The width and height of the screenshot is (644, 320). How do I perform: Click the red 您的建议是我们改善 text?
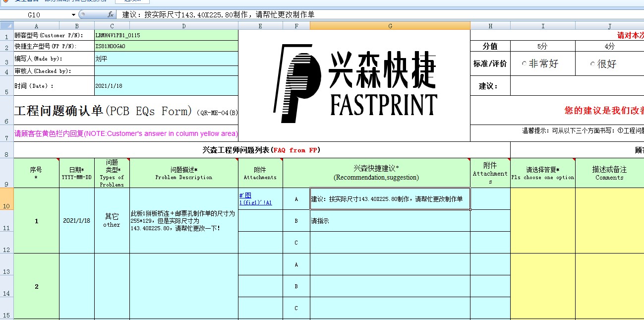point(604,110)
